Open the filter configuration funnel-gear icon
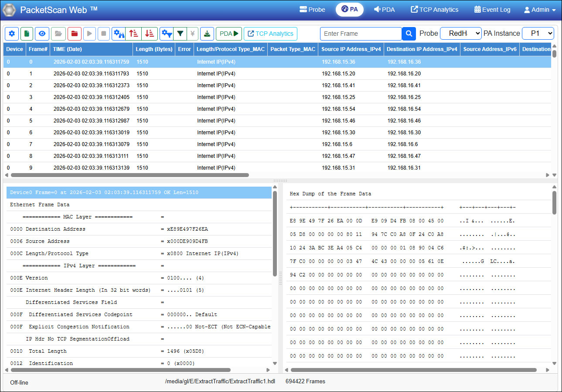Screen dimensions: 562x392 [167, 34]
